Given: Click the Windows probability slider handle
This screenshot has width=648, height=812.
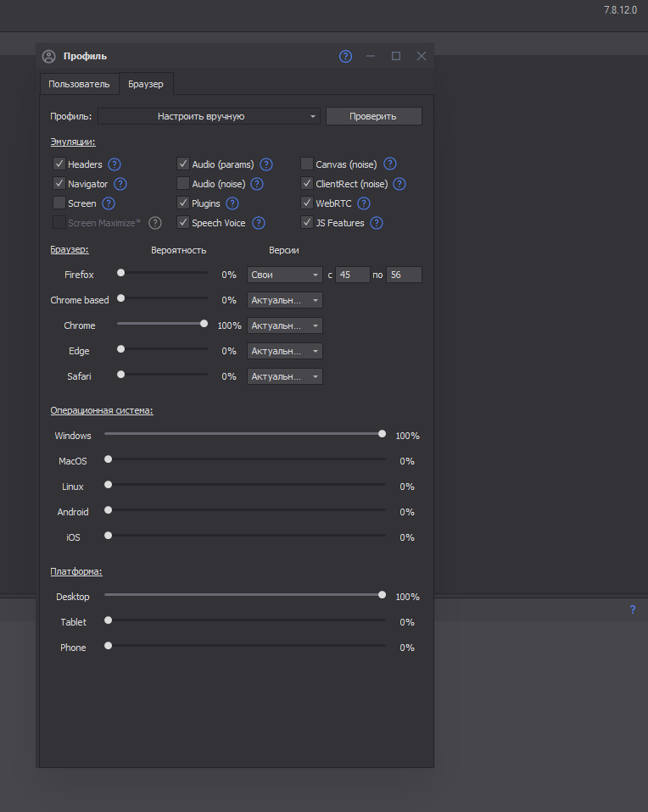Looking at the screenshot, I should tap(382, 434).
